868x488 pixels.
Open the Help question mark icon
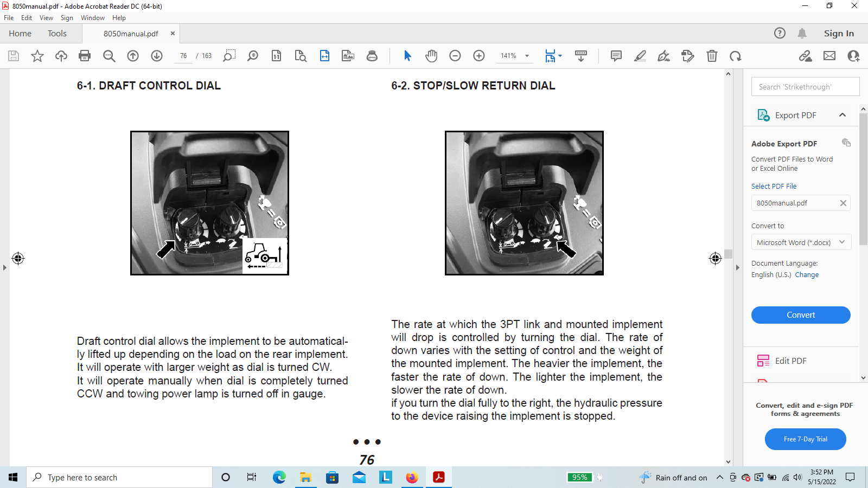pos(780,33)
